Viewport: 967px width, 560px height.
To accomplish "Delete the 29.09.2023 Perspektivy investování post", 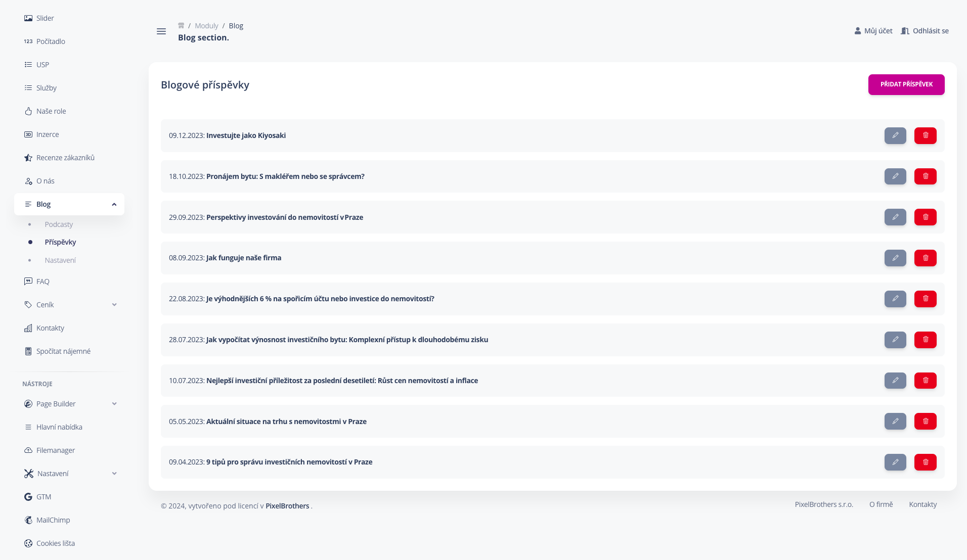I will tap(925, 217).
